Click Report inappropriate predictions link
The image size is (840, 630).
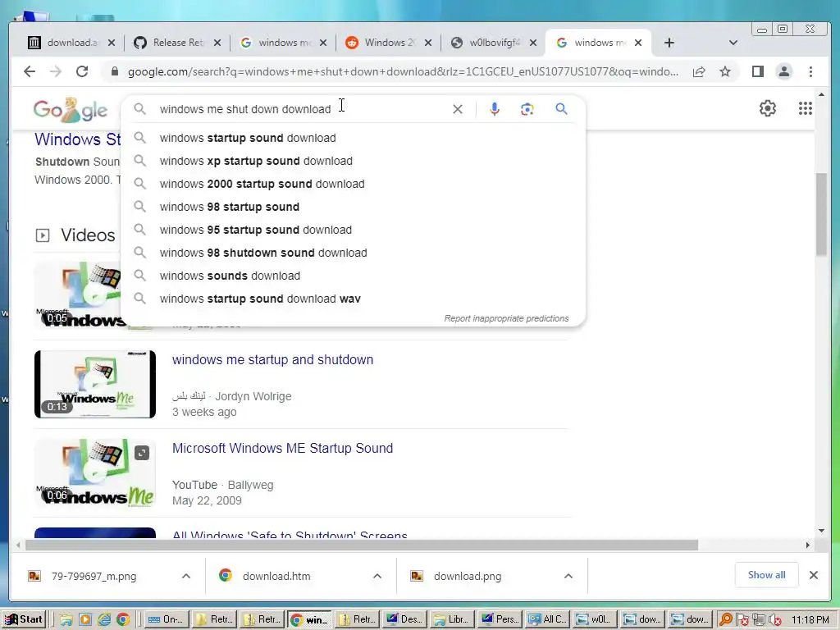point(506,318)
